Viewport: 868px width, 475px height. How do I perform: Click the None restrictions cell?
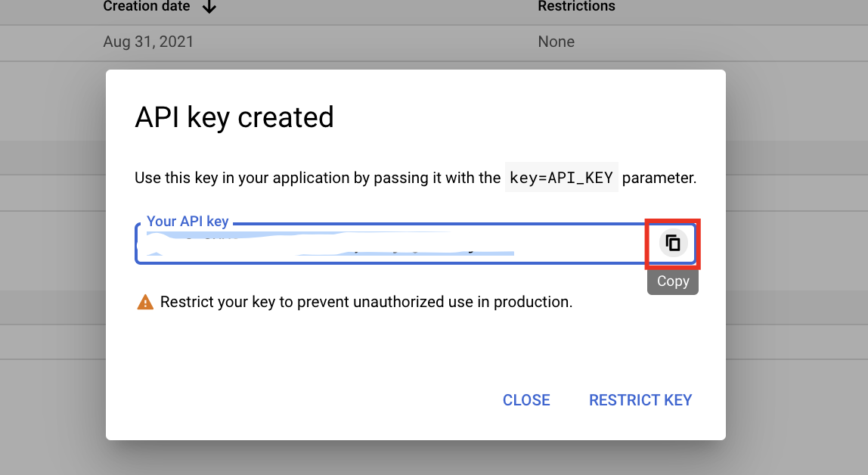pyautogui.click(x=556, y=42)
